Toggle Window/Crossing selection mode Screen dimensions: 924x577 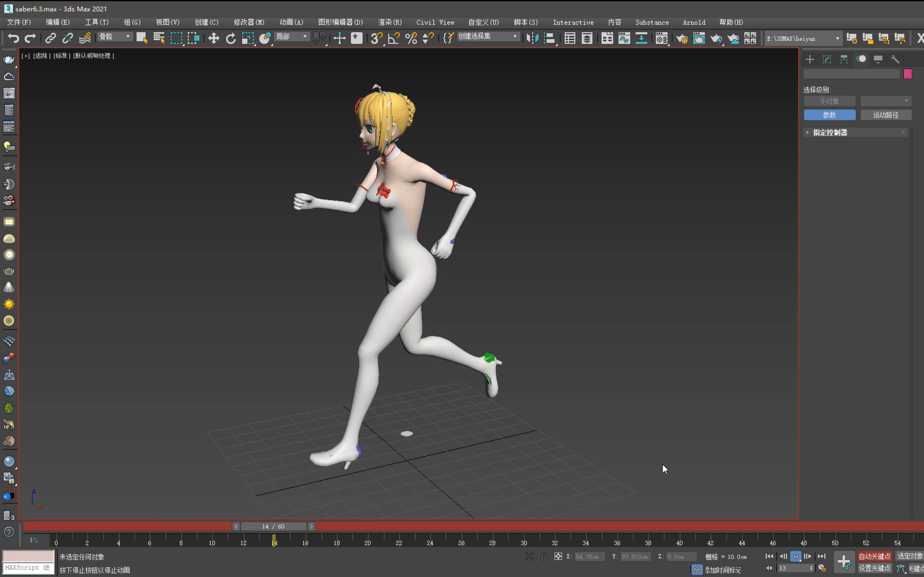pyautogui.click(x=193, y=38)
